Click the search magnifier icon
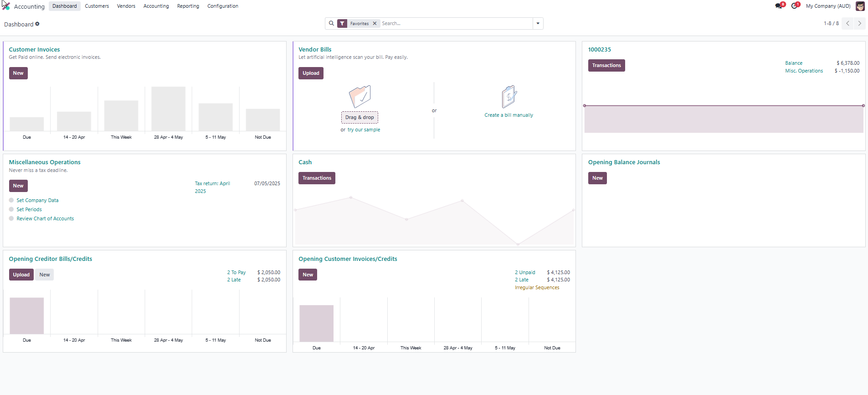This screenshot has height=395, width=868. [x=331, y=23]
